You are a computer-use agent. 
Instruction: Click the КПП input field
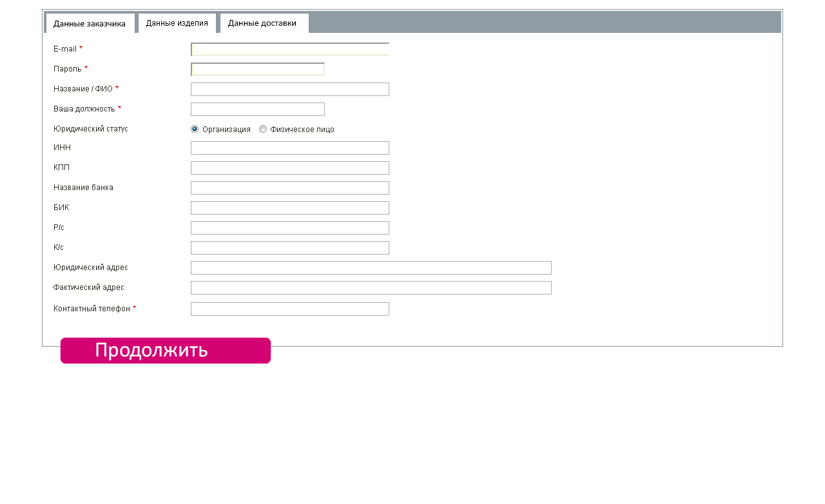pos(290,168)
